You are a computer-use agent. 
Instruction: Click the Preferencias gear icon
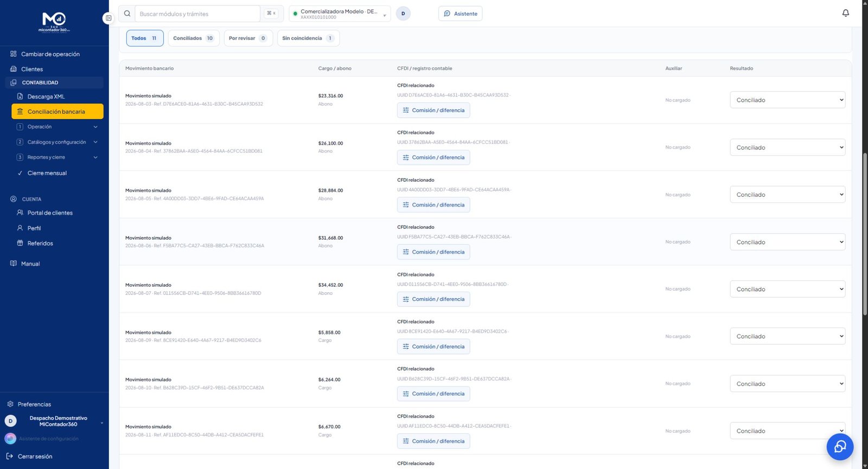point(10,404)
